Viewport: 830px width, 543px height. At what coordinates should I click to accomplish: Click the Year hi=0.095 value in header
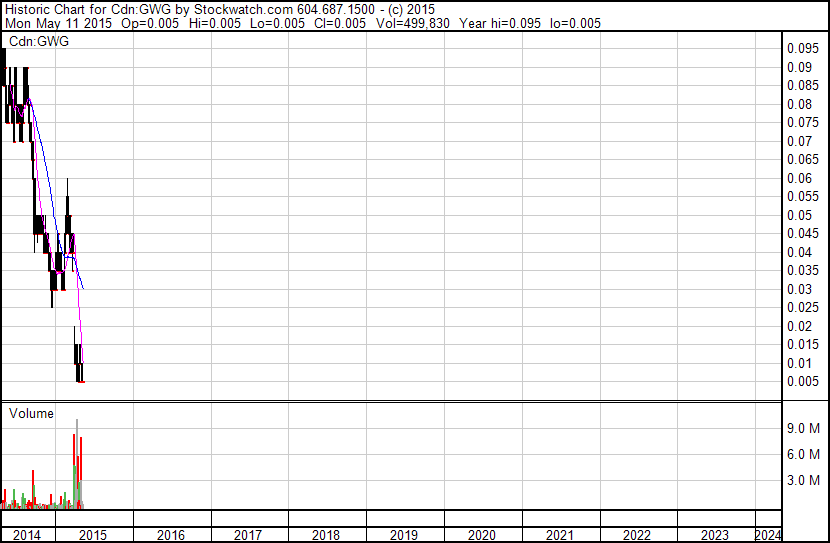coord(500,23)
